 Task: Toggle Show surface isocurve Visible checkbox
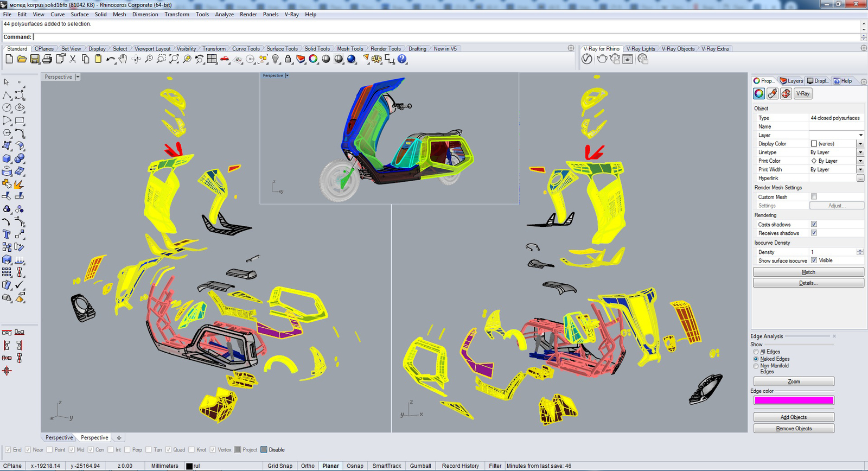(x=814, y=260)
